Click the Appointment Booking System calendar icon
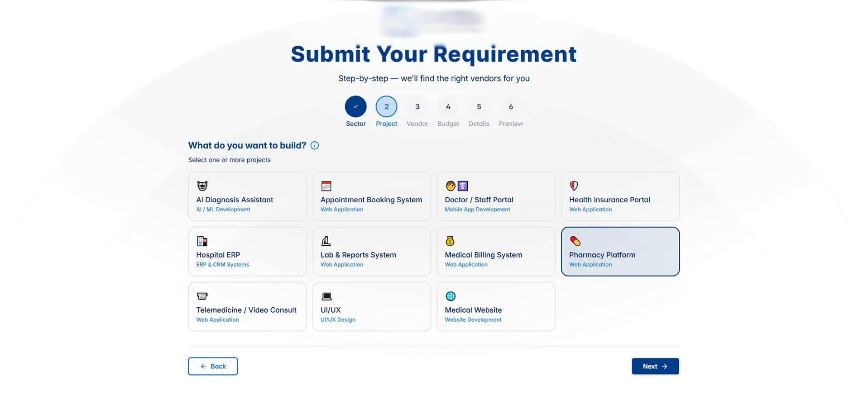Viewport: 868px width, 415px height. point(326,186)
